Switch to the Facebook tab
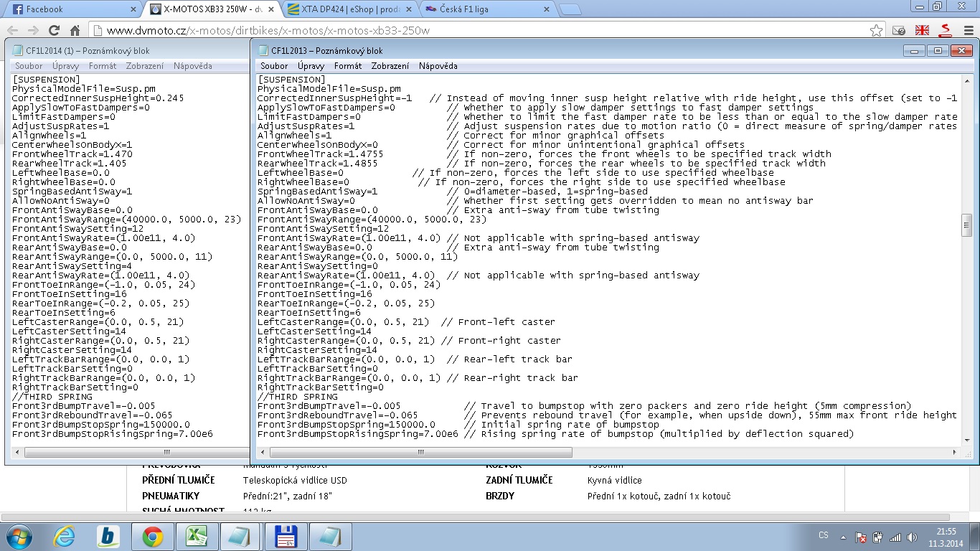Screen dimensions: 980x551 tap(72, 9)
